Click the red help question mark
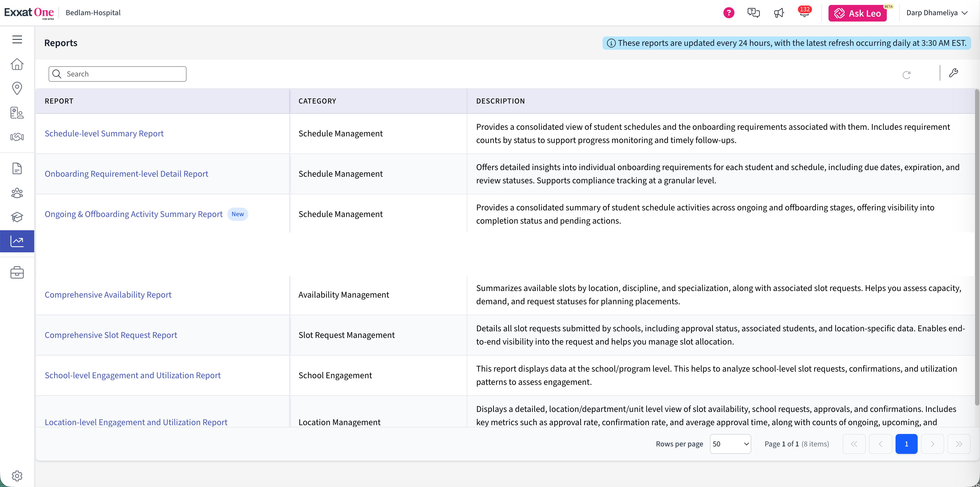The width and height of the screenshot is (980, 487). 729,13
